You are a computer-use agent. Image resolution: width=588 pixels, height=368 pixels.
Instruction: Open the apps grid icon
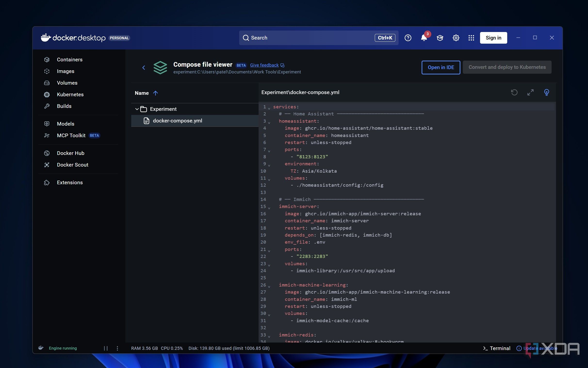coord(471,38)
